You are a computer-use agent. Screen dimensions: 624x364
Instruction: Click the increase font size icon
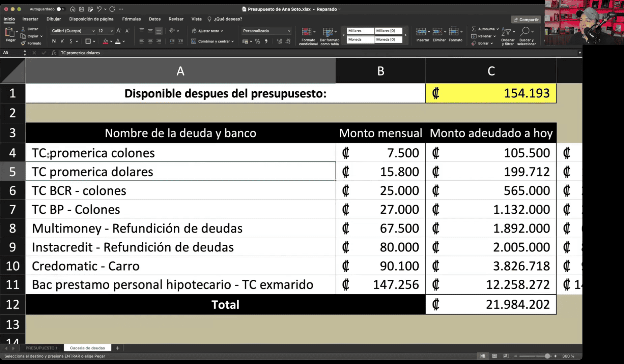pyautogui.click(x=118, y=31)
